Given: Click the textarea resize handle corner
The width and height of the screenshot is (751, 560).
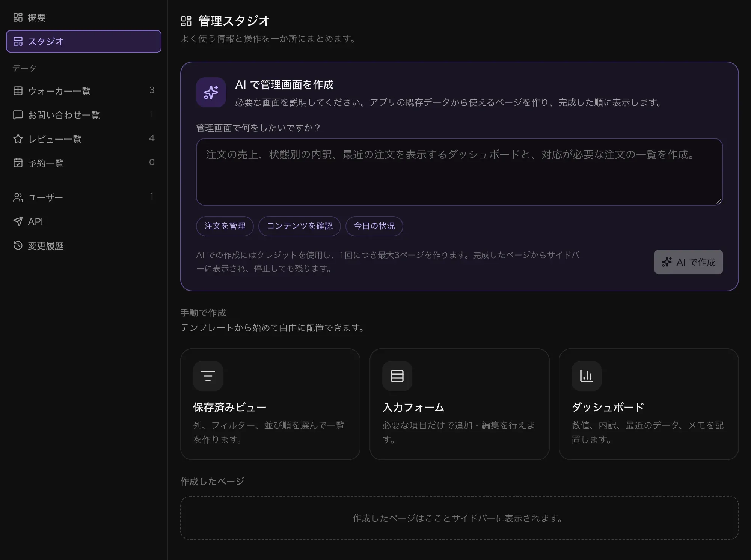Looking at the screenshot, I should point(719,201).
